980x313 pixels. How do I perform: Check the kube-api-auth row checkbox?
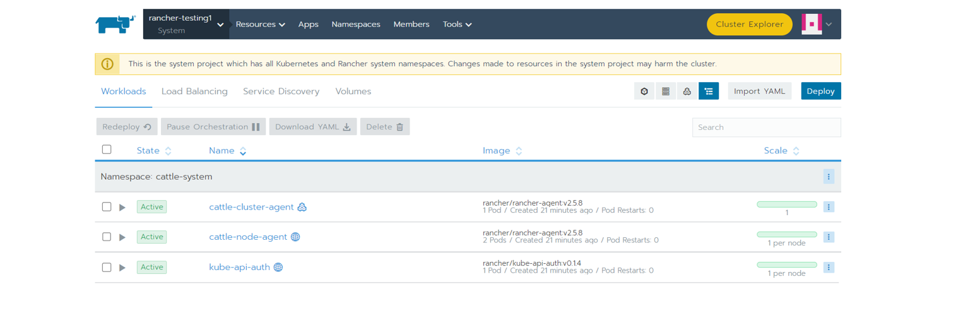coord(107,267)
